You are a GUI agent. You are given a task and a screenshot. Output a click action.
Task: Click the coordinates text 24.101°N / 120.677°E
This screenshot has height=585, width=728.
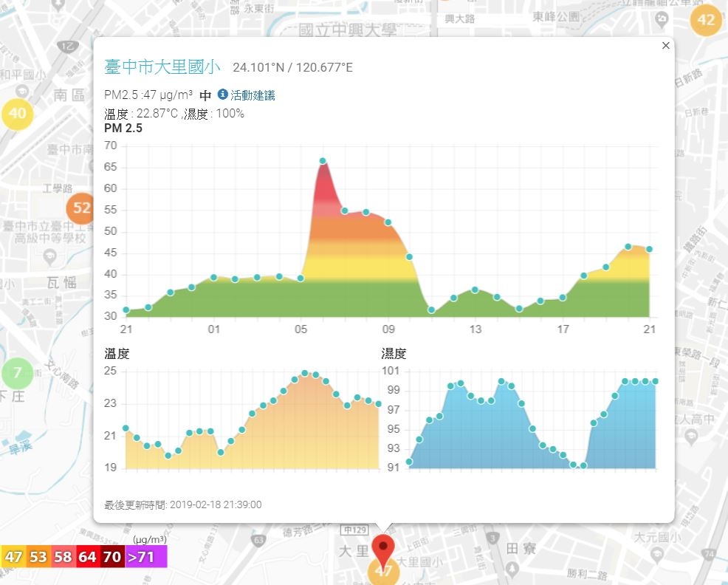292,68
